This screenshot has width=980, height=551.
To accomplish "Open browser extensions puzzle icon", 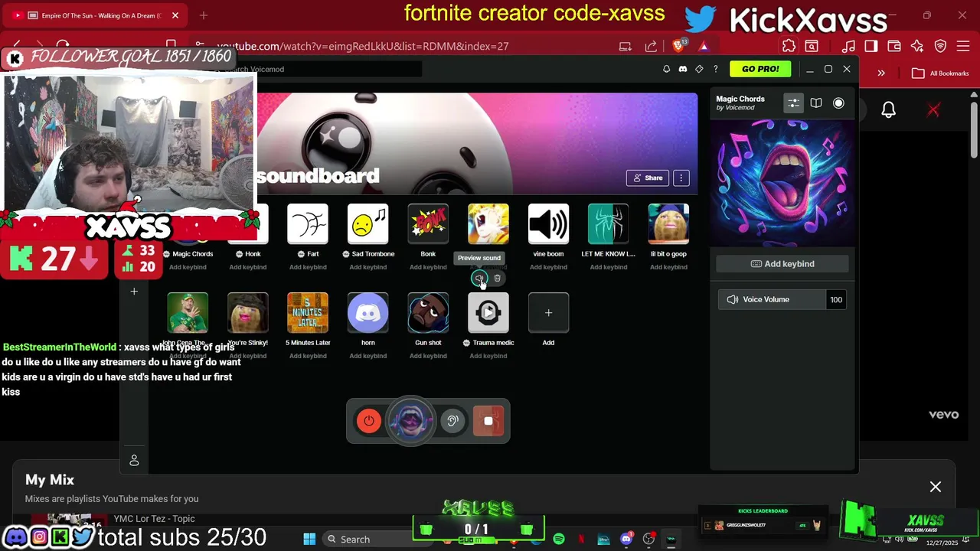I will point(789,46).
